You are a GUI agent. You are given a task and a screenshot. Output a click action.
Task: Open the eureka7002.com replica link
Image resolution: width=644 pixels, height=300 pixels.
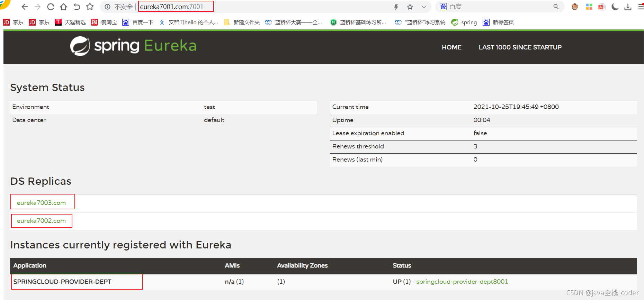pos(41,221)
